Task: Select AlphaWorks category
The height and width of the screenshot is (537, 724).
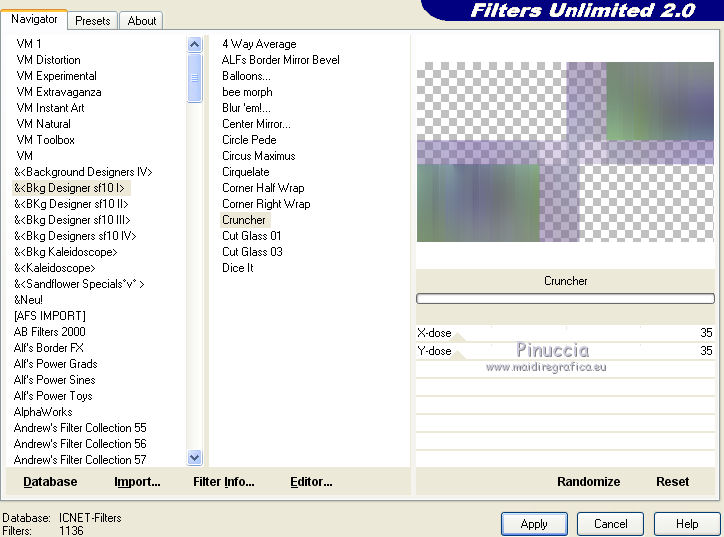Action: click(43, 412)
